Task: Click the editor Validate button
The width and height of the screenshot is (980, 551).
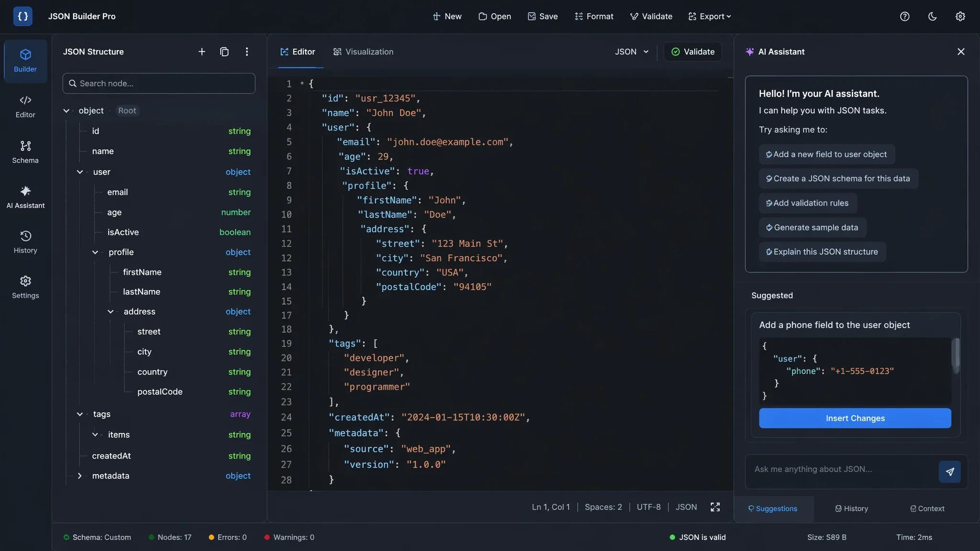Action: [x=693, y=52]
